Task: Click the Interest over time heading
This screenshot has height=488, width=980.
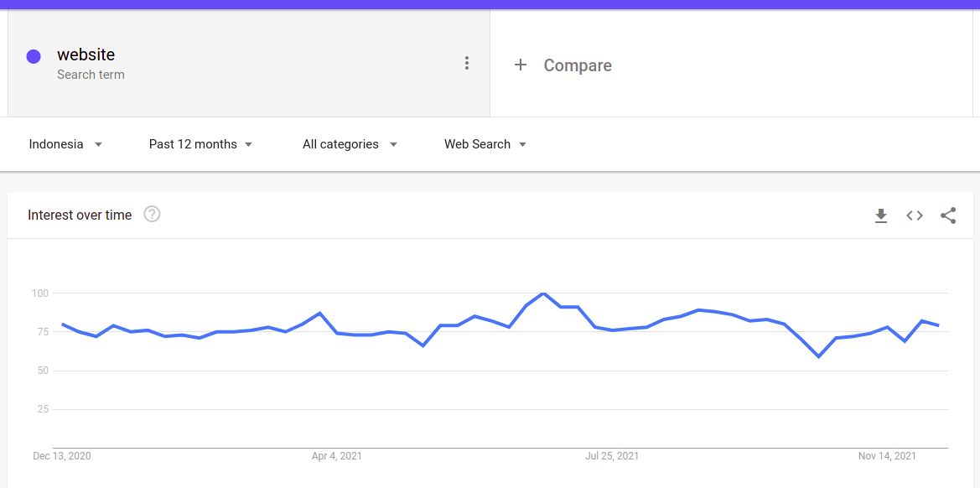Action: click(x=80, y=215)
